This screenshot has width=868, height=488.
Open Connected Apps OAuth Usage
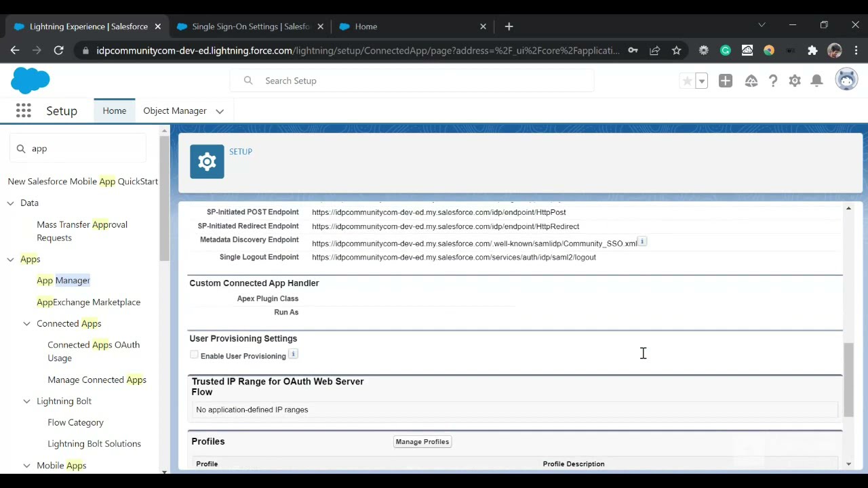point(94,351)
